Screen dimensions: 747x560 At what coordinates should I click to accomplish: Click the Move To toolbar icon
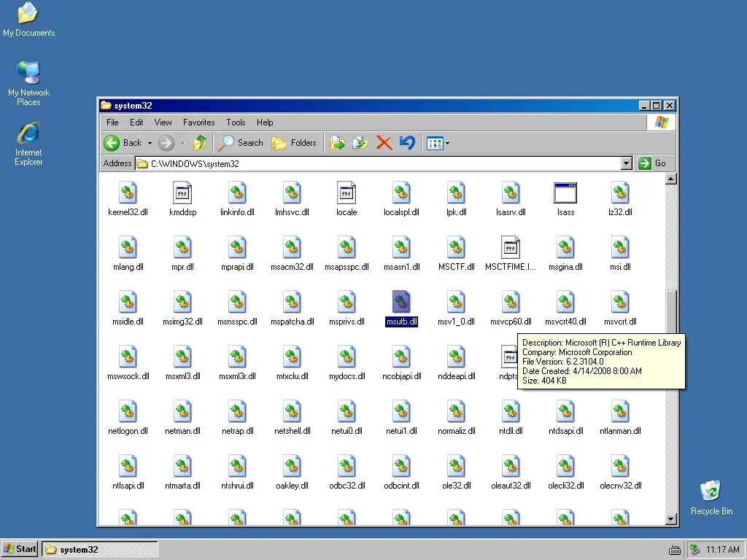click(x=337, y=143)
